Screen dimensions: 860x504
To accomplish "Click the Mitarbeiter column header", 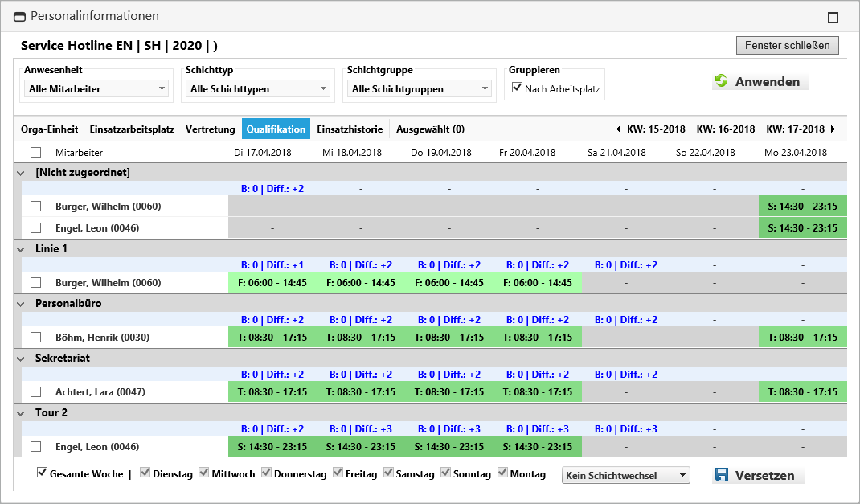I will [79, 153].
